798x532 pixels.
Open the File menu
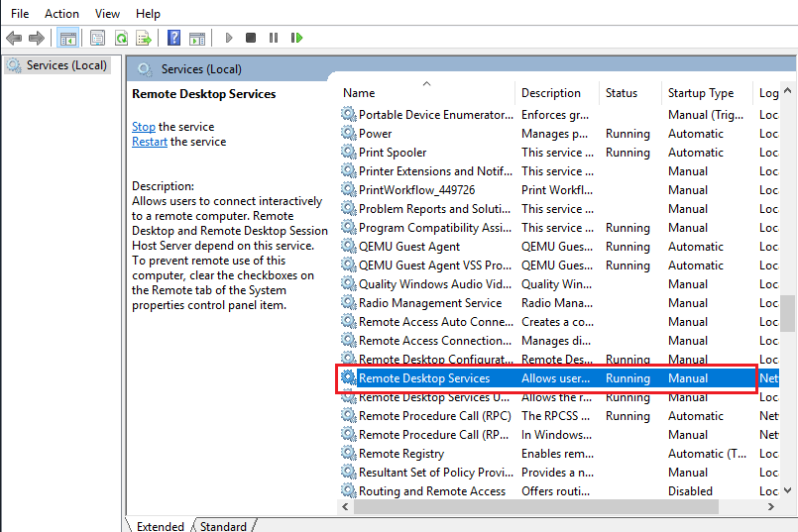coord(20,14)
